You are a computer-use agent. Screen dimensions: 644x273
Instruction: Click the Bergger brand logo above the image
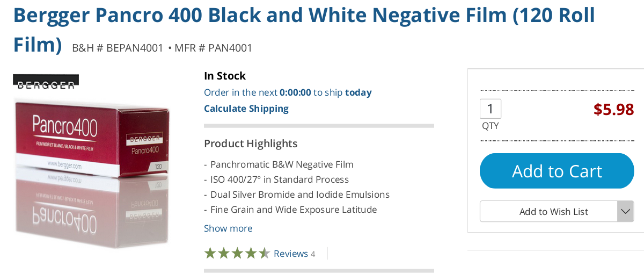pos(46,82)
